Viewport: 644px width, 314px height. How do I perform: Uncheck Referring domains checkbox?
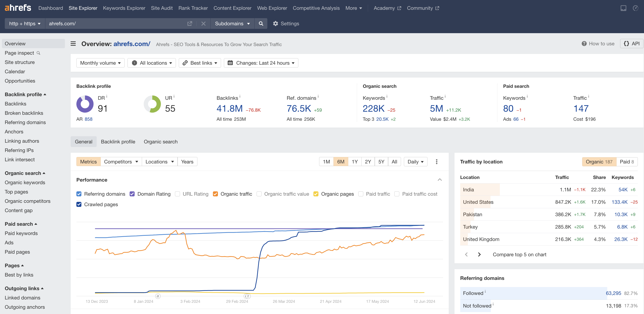[79, 194]
